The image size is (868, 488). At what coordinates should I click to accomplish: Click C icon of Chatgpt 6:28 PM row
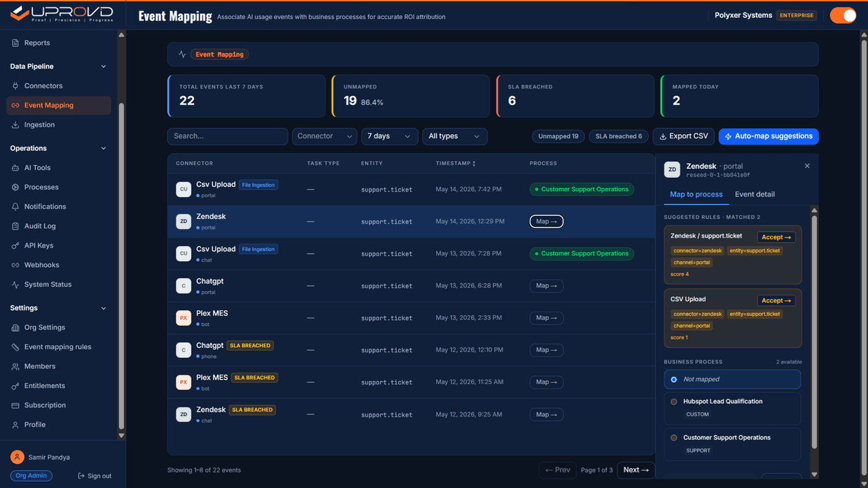coord(184,286)
